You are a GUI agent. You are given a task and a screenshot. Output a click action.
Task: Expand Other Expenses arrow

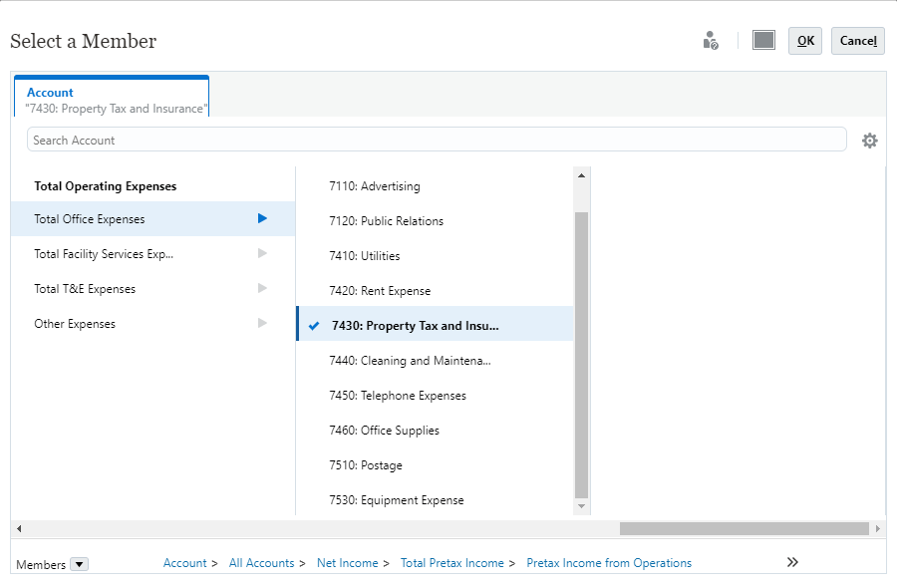point(262,323)
